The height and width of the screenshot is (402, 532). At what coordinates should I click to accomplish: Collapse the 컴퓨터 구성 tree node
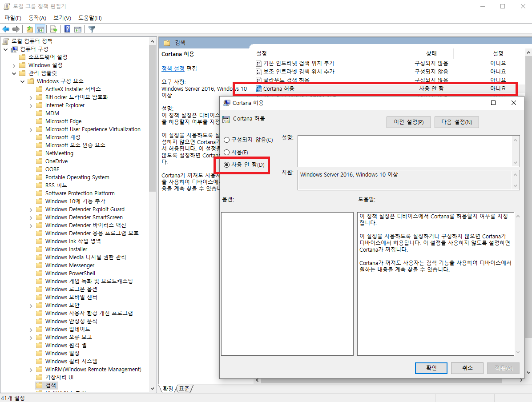(x=6, y=49)
